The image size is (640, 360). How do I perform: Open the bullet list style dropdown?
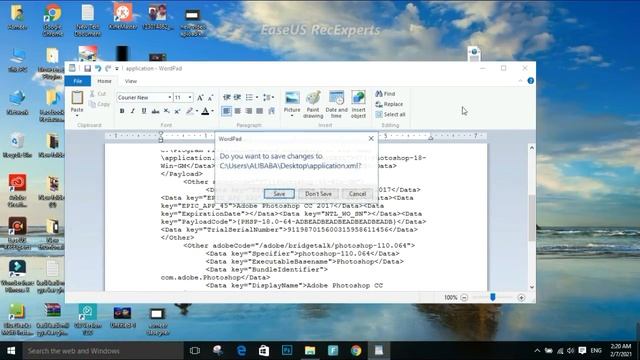coord(257,97)
